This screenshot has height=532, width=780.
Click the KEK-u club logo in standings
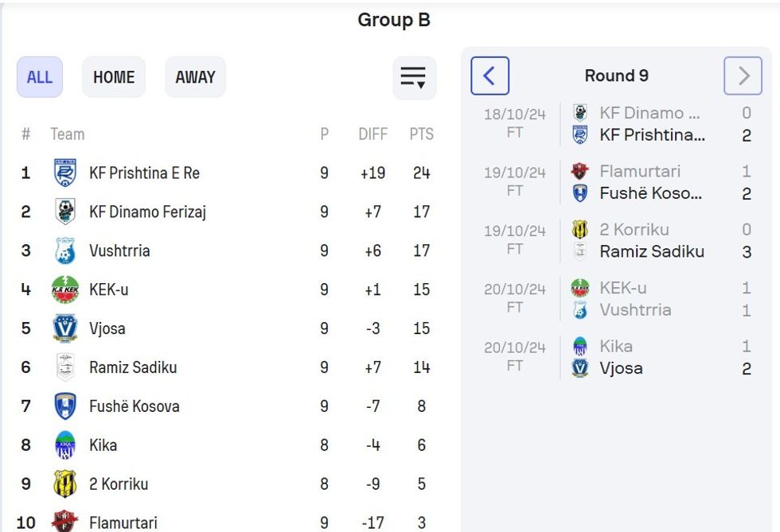click(x=65, y=289)
